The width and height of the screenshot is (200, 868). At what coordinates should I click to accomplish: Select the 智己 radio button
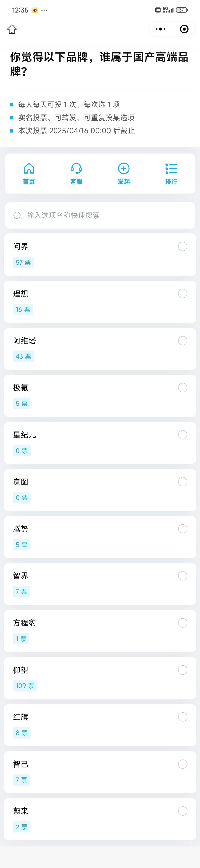coord(182,764)
